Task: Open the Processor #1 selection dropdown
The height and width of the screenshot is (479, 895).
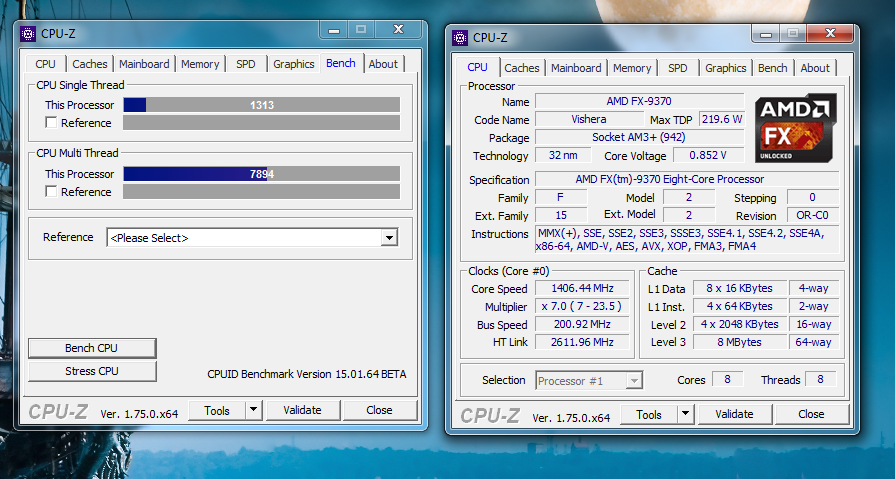Action: (x=589, y=381)
